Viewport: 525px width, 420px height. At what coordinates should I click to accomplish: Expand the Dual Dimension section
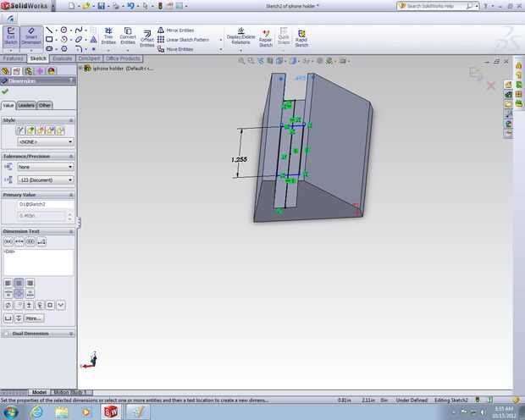(71, 334)
